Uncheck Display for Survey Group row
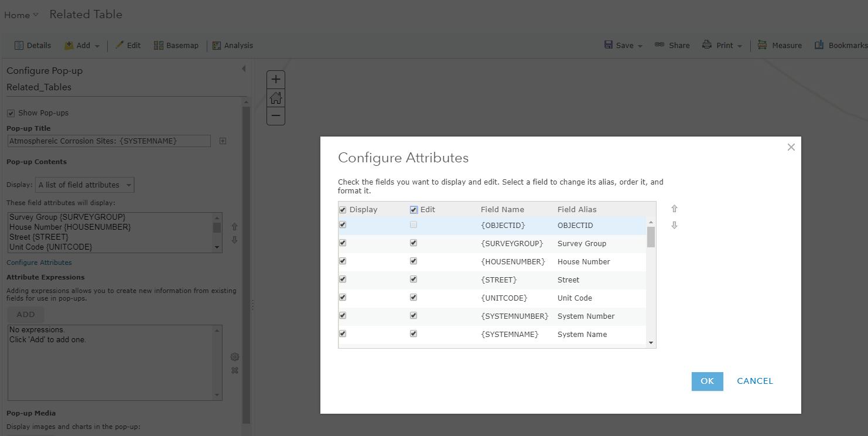Screen dimensions: 868x436 point(343,243)
